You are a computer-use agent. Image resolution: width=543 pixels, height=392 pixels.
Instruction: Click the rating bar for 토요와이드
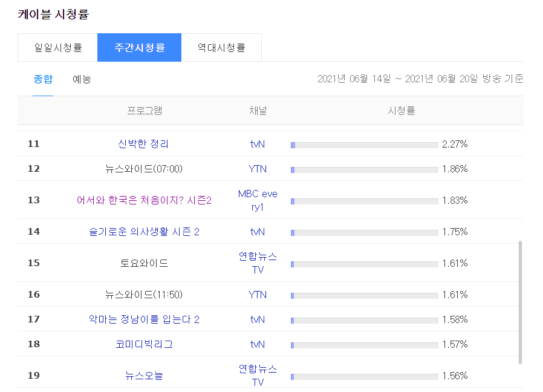364,264
